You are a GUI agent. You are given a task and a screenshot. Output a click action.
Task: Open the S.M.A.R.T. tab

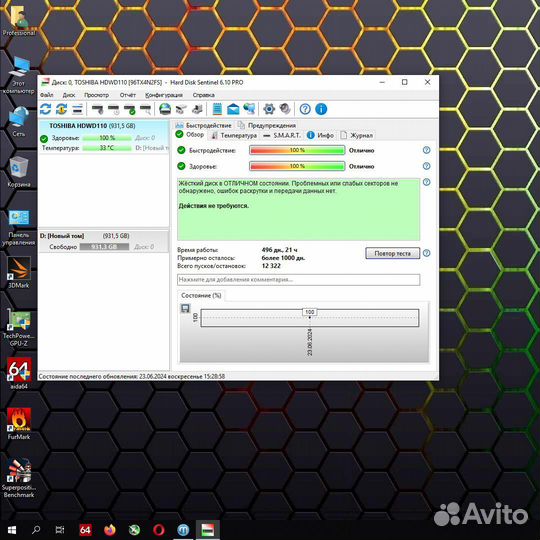282,135
